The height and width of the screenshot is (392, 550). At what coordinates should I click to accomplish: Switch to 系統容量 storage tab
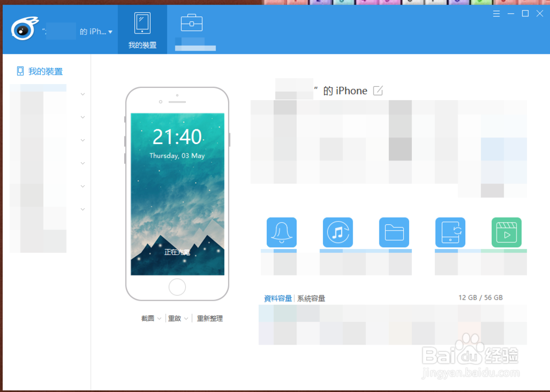[x=311, y=299]
